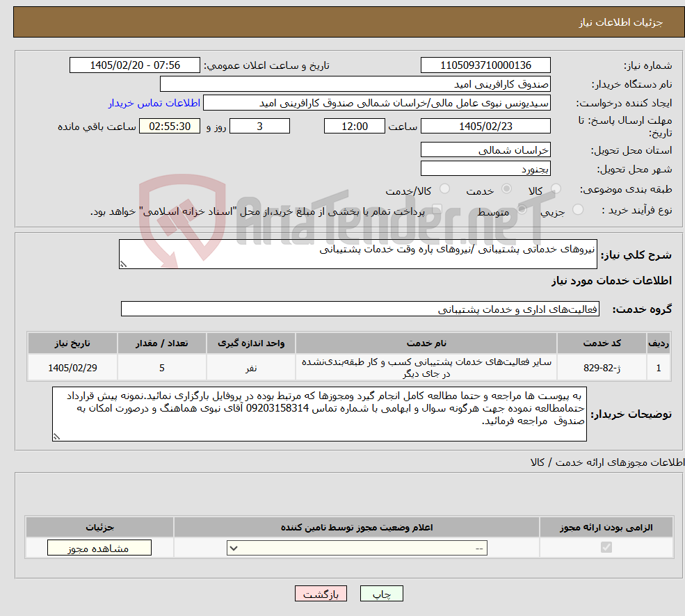Click the service group field

point(360,309)
